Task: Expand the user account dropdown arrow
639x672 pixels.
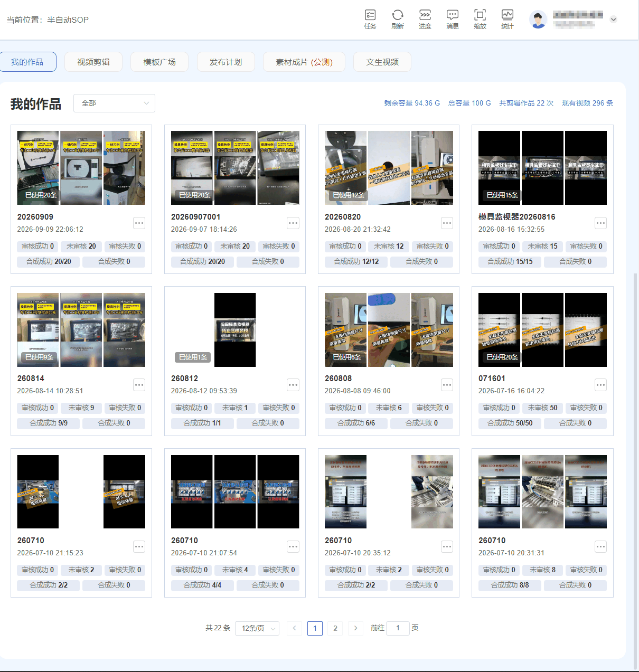Action: 613,20
